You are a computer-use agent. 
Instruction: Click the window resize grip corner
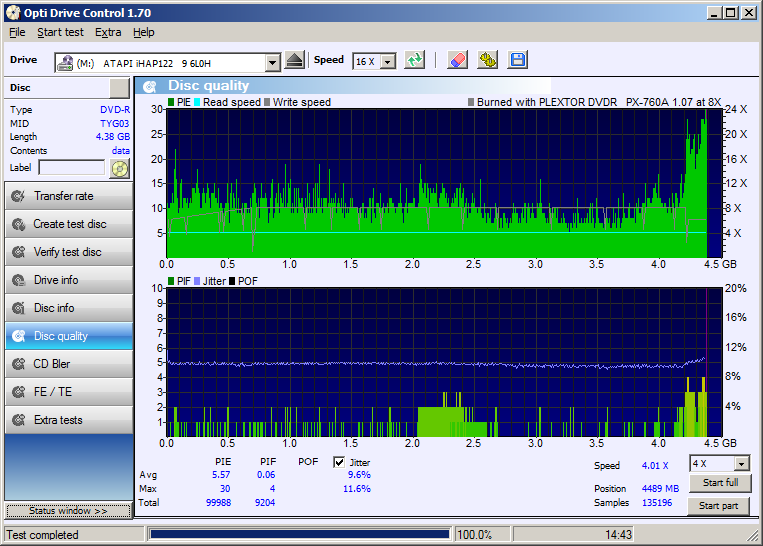click(752, 536)
